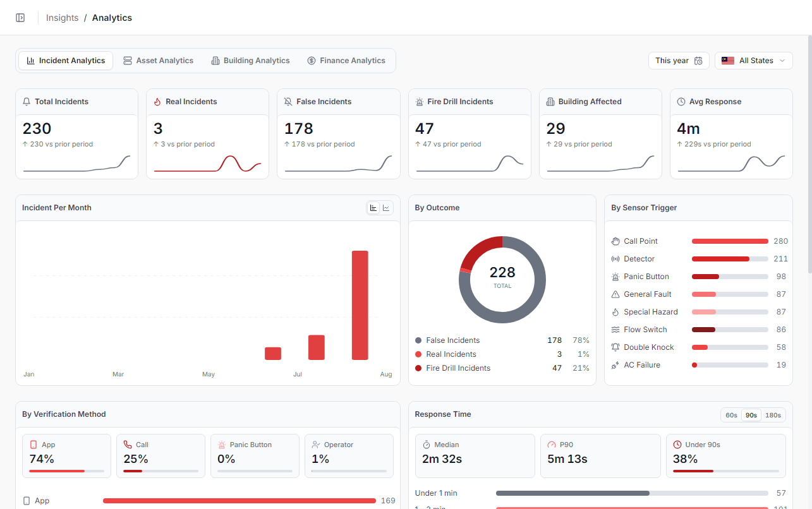Click the "2m 32s" median value
Viewport: 812px width, 509px height.
(x=442, y=459)
